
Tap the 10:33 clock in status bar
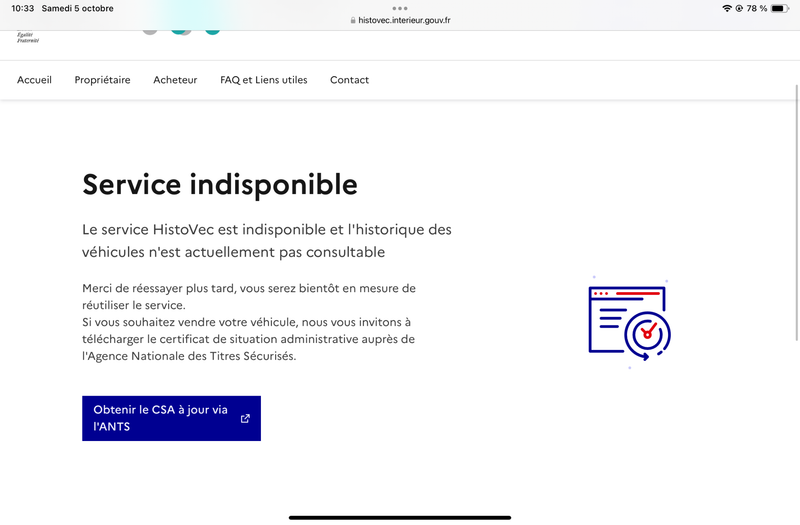[22, 8]
